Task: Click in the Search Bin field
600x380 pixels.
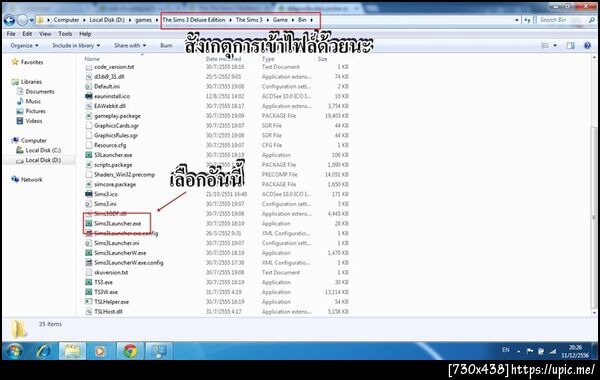Action: 562,20
